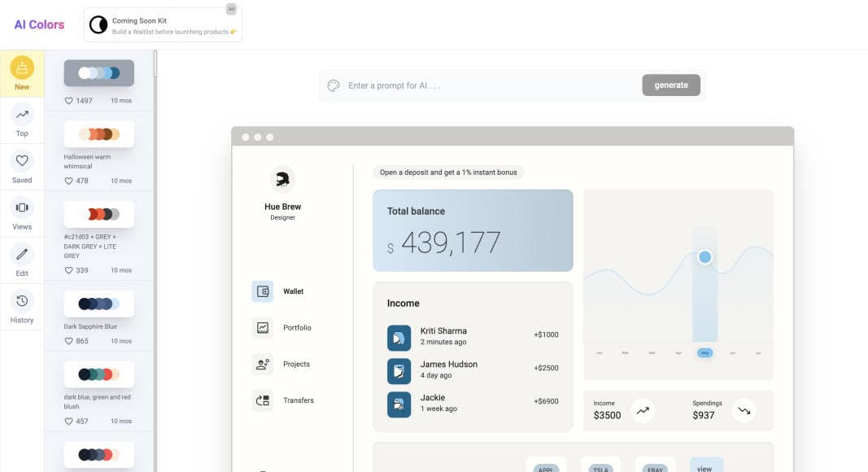The image size is (868, 472).
Task: Select Portfolio in the preview menu
Action: 296,328
